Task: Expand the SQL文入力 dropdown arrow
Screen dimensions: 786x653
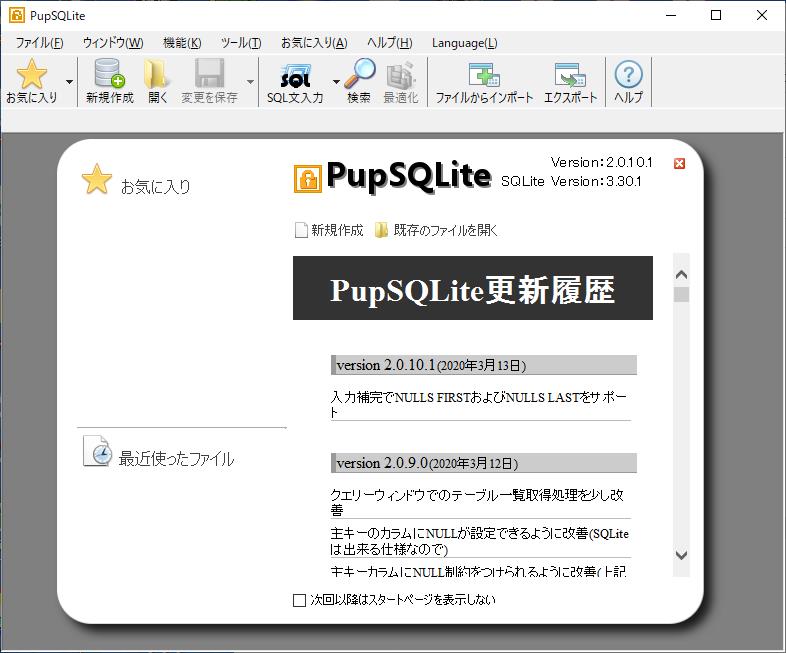Action: 336,82
